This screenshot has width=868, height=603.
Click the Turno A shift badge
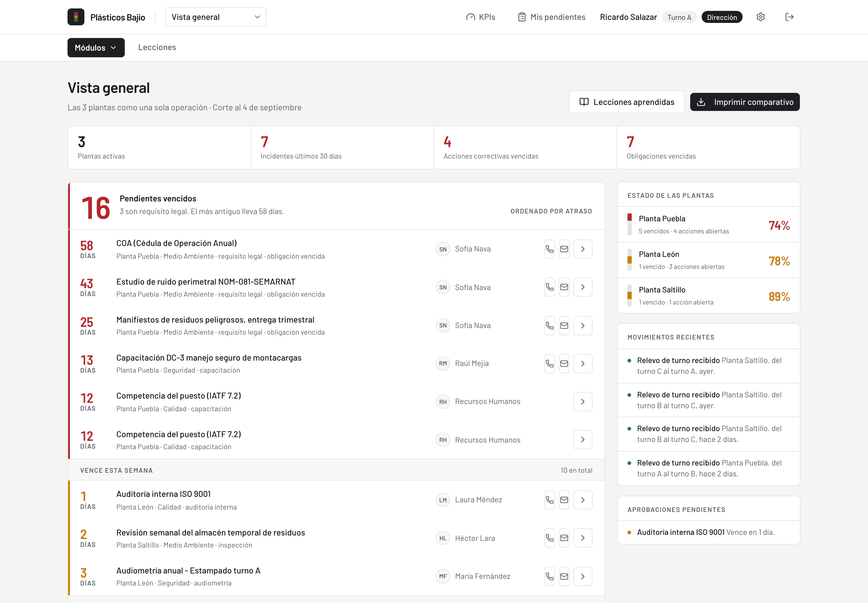tap(679, 17)
